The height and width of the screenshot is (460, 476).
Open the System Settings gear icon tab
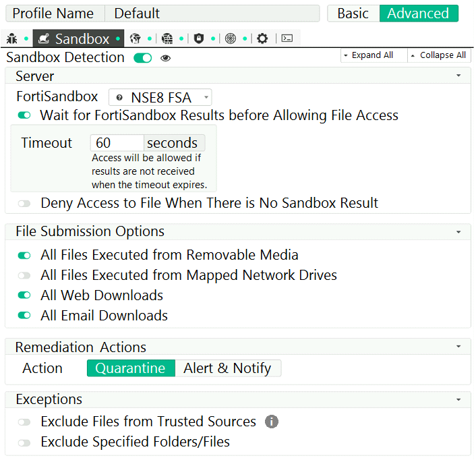coord(262,38)
